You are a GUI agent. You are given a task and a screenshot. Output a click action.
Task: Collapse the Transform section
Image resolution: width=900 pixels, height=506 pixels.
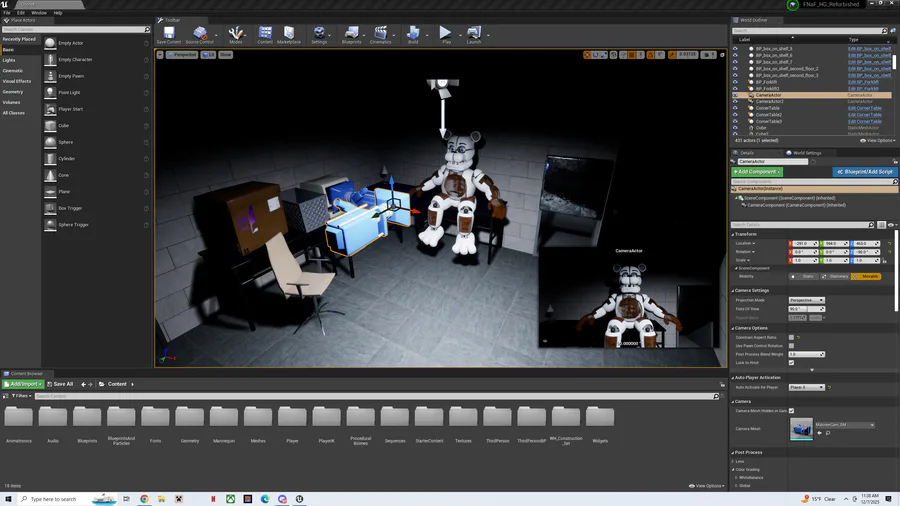click(x=733, y=234)
